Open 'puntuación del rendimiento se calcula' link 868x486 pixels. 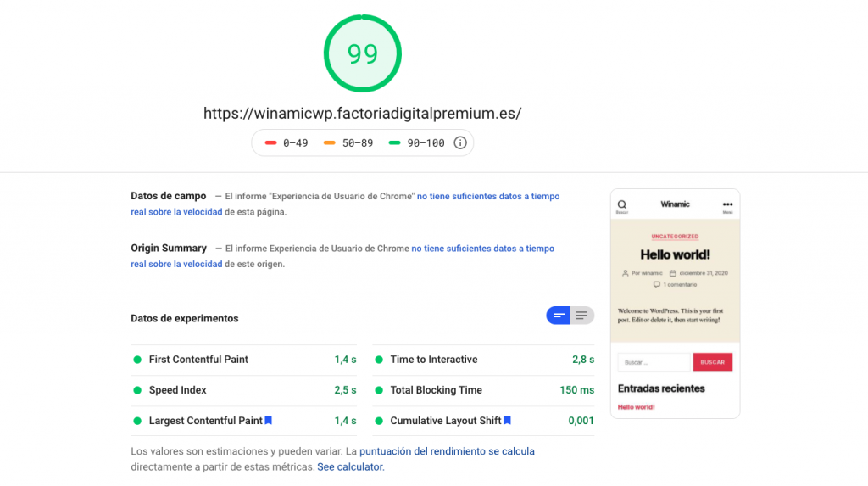click(x=447, y=451)
